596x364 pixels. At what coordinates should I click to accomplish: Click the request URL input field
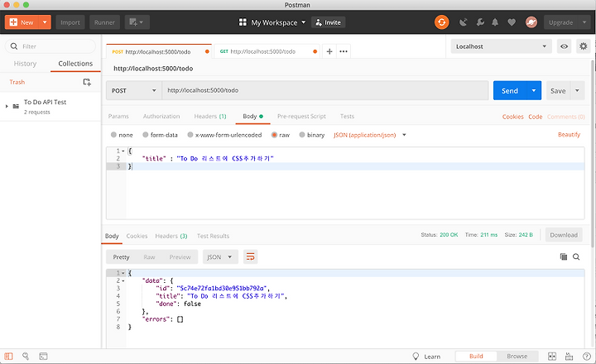[x=325, y=90]
